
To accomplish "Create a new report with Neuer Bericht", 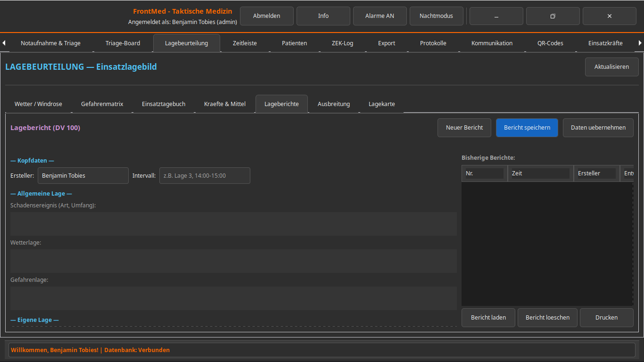I will 464,128.
